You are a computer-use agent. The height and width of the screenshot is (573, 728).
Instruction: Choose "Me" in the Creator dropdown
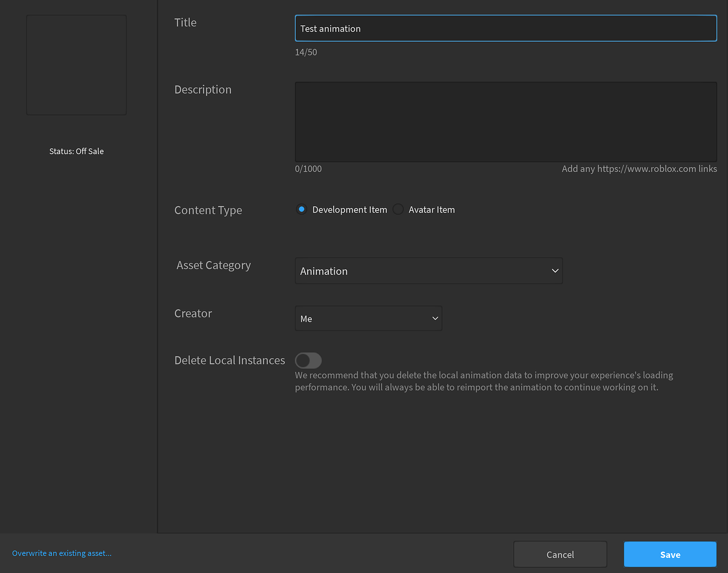pyautogui.click(x=306, y=319)
